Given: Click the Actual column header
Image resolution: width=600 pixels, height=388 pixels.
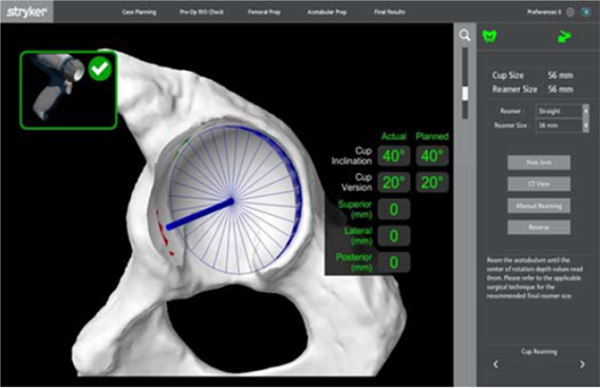Looking at the screenshot, I should pyautogui.click(x=394, y=136).
